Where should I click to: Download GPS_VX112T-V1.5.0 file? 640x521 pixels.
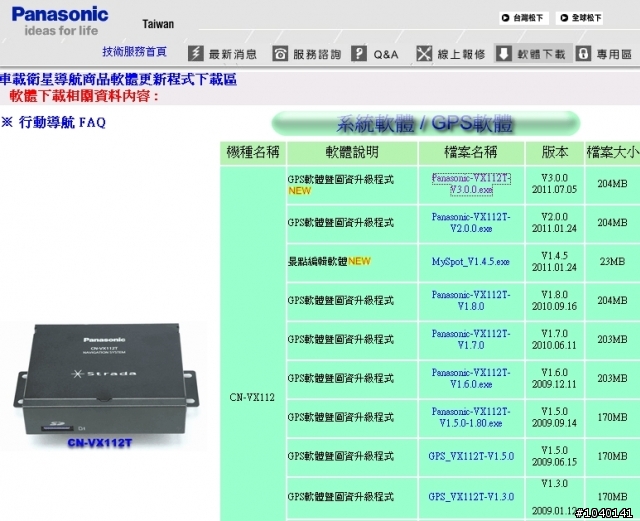pyautogui.click(x=471, y=456)
